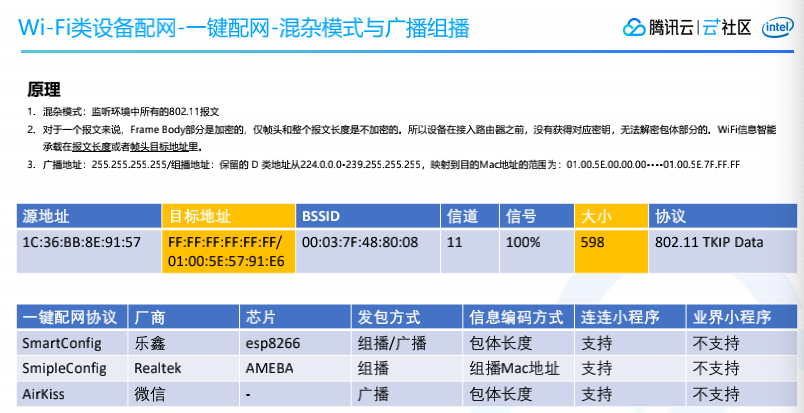Click the Realtek vendor cell
This screenshot has width=804, height=413.
coord(184,368)
